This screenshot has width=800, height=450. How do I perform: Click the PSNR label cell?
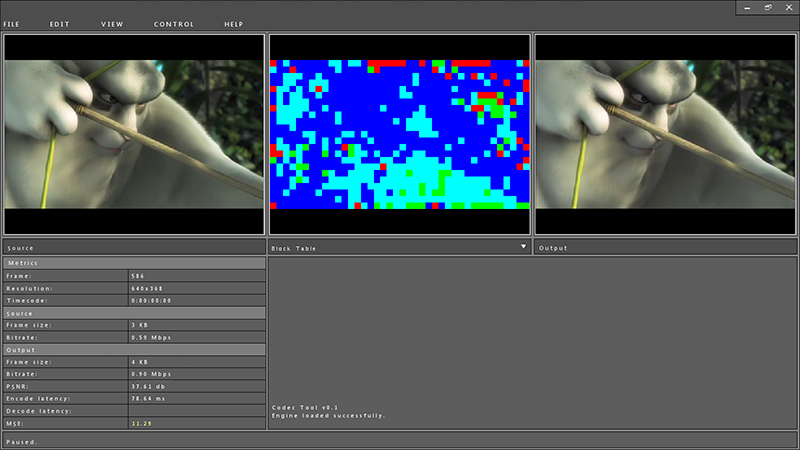(x=66, y=386)
